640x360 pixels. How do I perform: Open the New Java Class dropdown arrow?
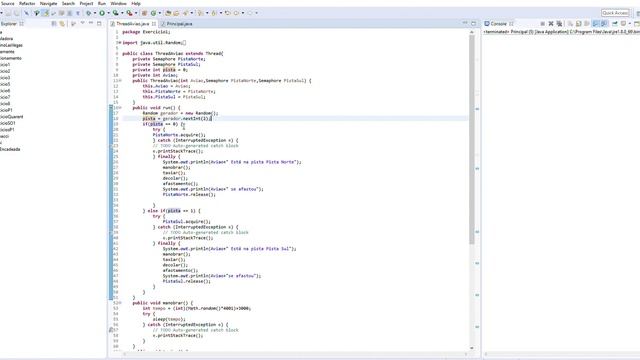pos(160,13)
